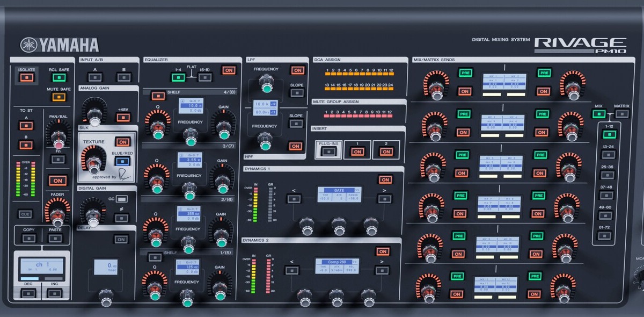This screenshot has height=317, width=644.
Task: Toggle INSERT 2 ON button
Action: (x=386, y=152)
